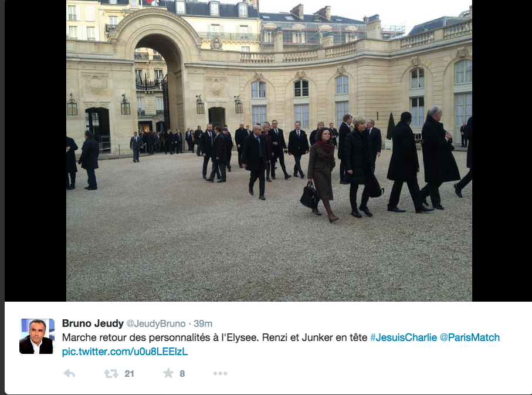The width and height of the screenshot is (532, 395).
Task: Open the more options ellipsis menu
Action: 220,374
